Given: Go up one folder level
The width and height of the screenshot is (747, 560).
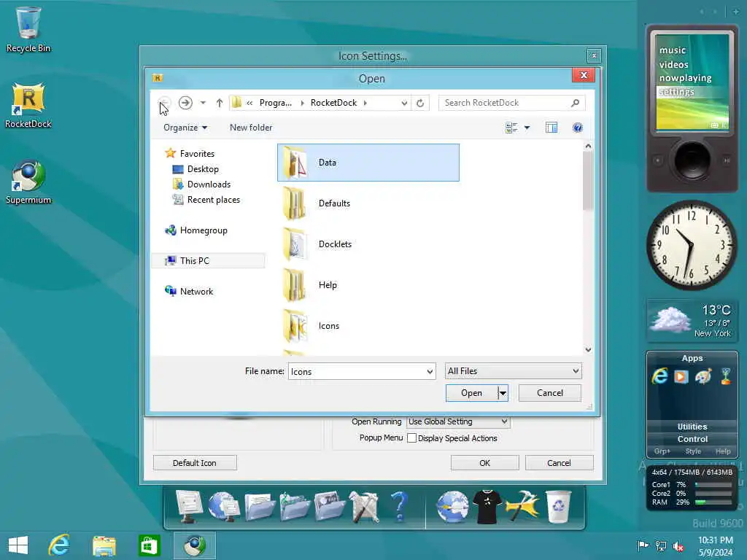Looking at the screenshot, I should 219,102.
